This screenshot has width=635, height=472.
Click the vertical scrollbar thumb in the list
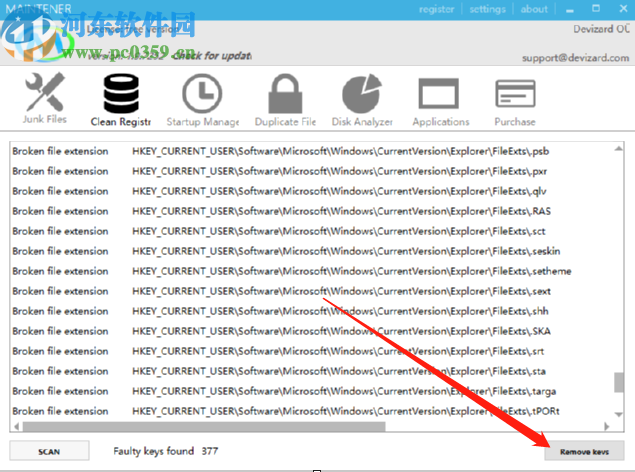[x=618, y=383]
